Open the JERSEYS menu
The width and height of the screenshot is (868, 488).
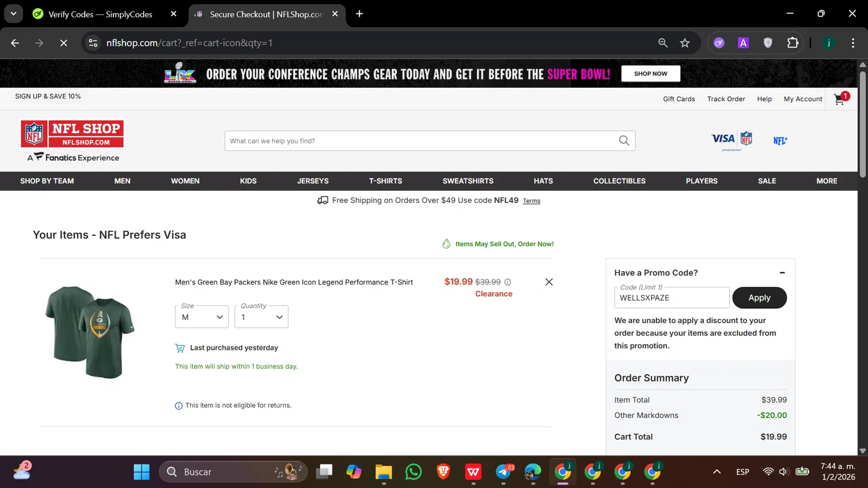click(313, 181)
